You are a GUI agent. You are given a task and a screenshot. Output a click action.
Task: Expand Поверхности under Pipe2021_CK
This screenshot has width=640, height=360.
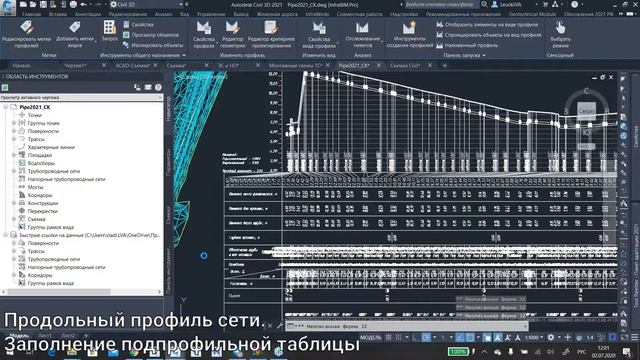pos(13,131)
